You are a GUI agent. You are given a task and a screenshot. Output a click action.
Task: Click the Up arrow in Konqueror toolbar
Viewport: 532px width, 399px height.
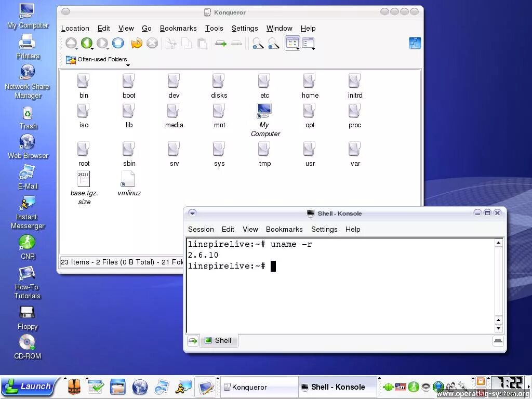point(71,43)
